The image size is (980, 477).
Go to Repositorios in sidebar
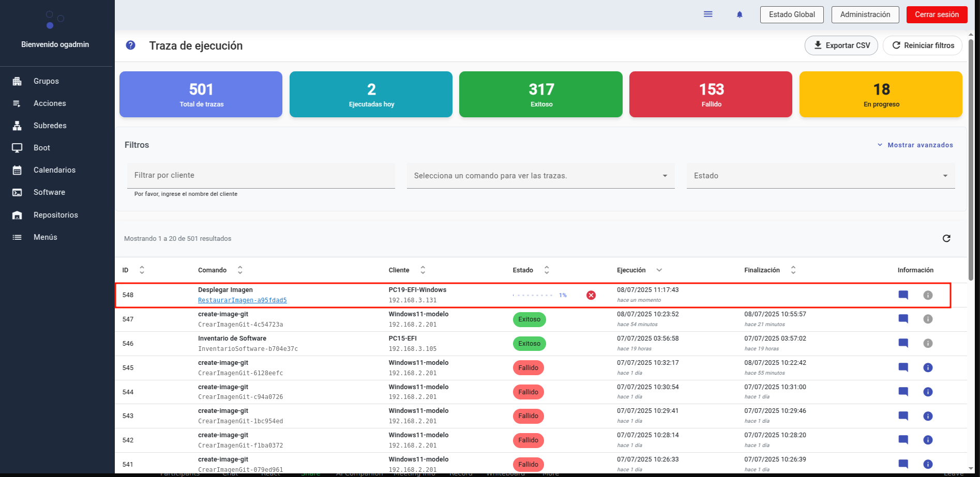pyautogui.click(x=55, y=215)
